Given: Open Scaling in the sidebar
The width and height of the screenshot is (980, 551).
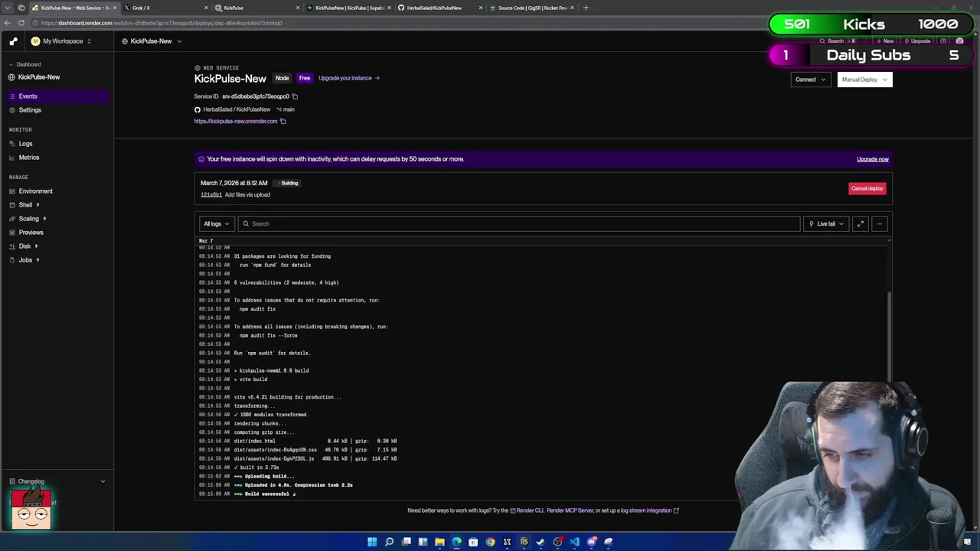Looking at the screenshot, I should (28, 219).
